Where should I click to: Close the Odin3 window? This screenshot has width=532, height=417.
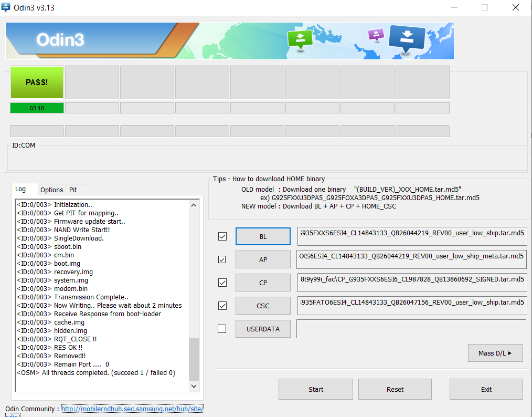click(x=516, y=7)
